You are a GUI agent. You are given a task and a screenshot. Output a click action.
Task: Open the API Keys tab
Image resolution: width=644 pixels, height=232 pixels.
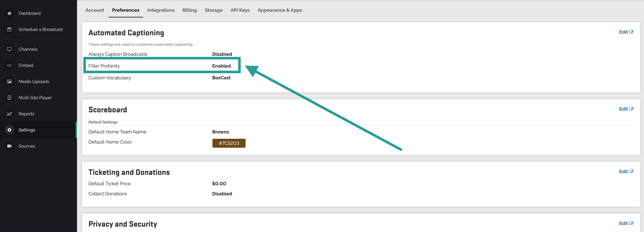[x=240, y=10]
